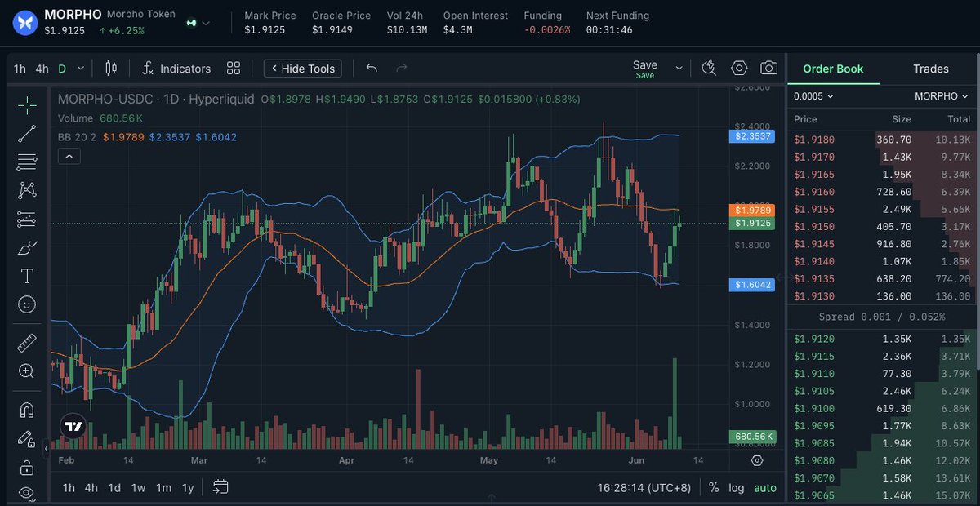Toggle auto scale mode
Viewport: 980px width, 506px height.
click(765, 488)
